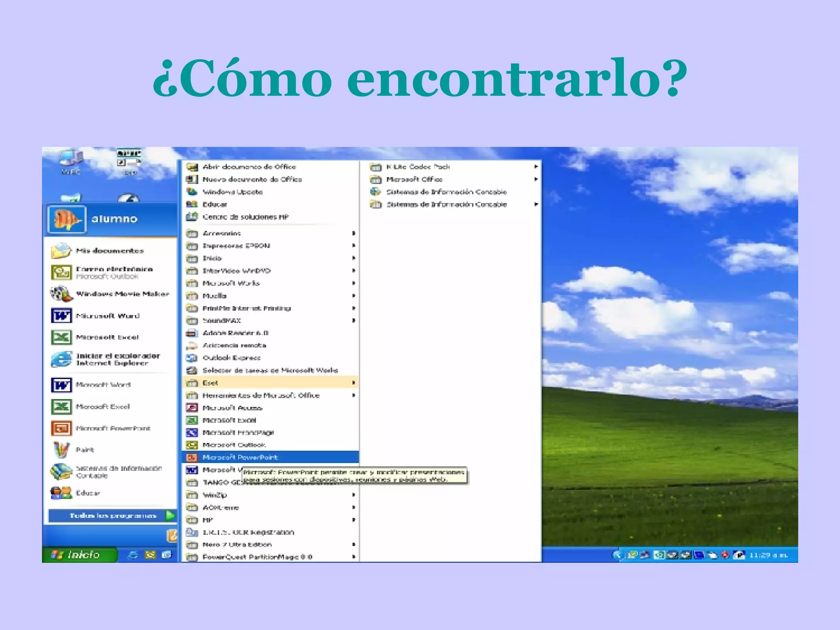Click the Microsoft FrontPage icon
840x630 pixels.
coord(192,432)
